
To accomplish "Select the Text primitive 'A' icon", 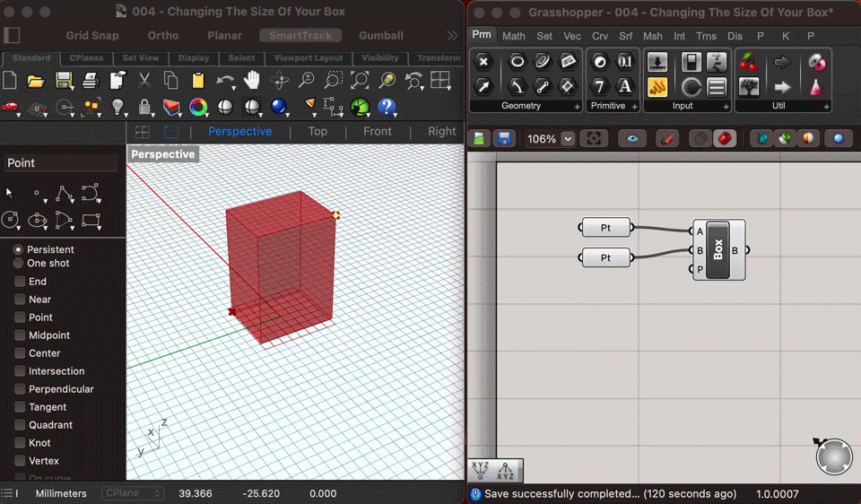I will pyautogui.click(x=625, y=87).
